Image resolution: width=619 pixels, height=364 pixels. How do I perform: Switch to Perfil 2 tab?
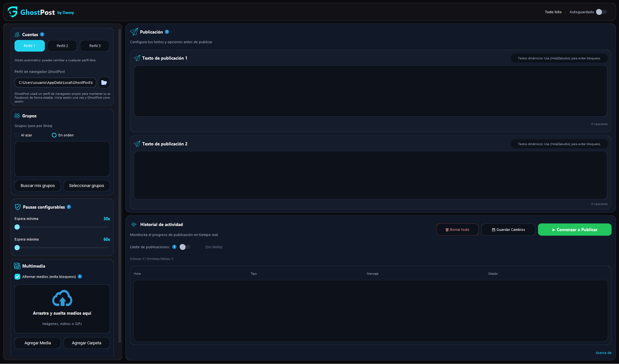click(62, 46)
